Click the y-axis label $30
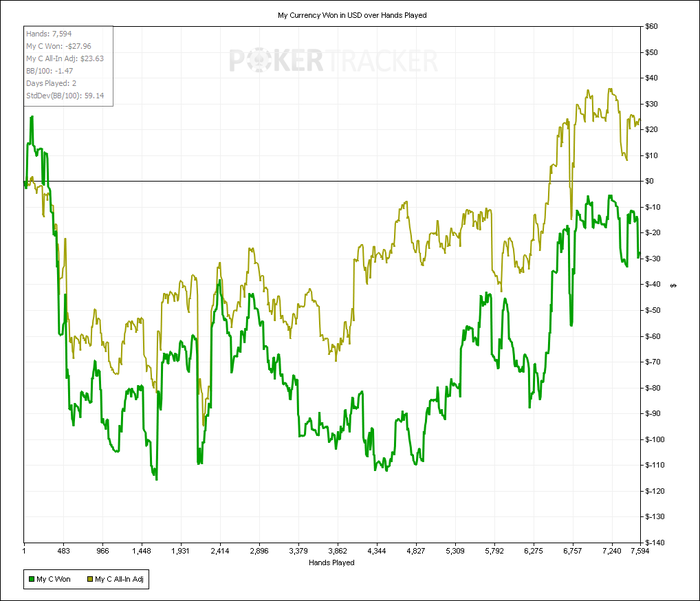This screenshot has height=601, width=700. coord(651,104)
